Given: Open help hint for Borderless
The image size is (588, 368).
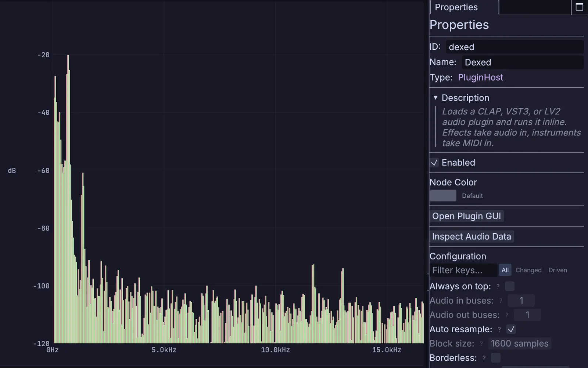Looking at the screenshot, I should 484,358.
